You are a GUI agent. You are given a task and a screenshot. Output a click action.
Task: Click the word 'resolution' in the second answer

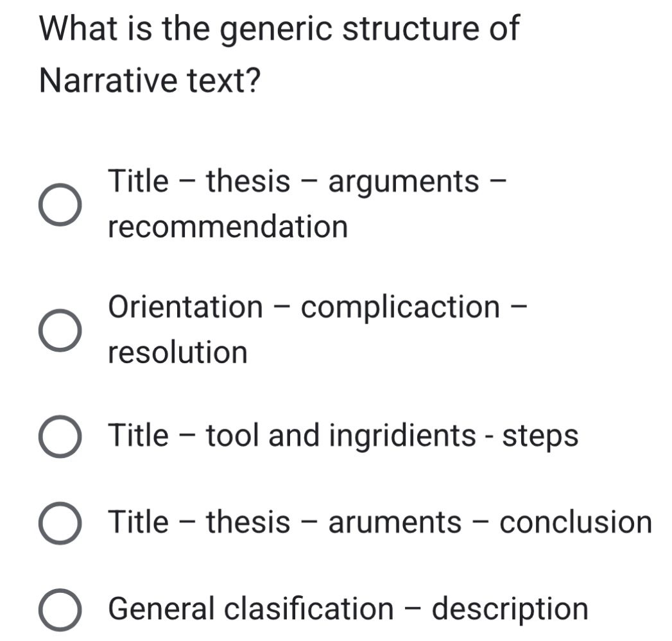(178, 352)
